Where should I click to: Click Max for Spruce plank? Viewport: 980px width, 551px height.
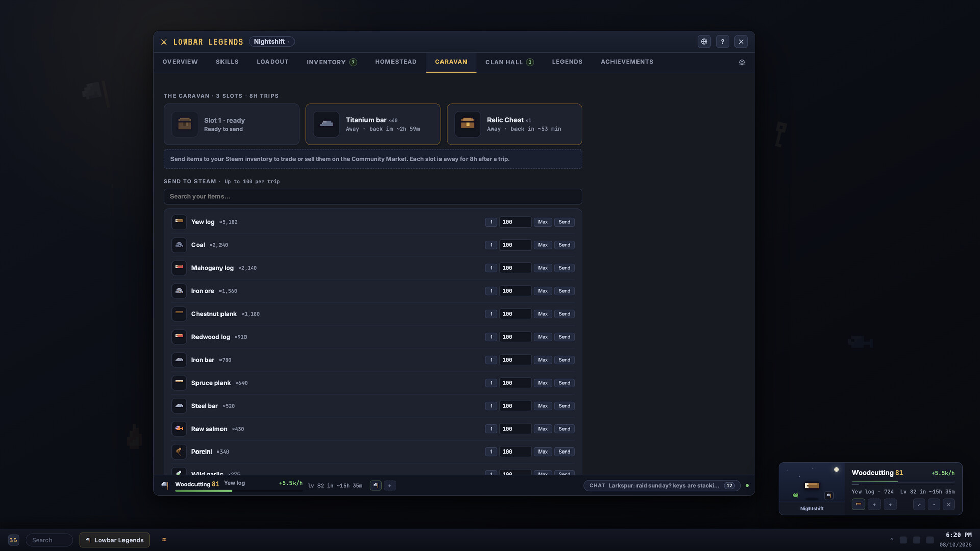[x=543, y=383]
